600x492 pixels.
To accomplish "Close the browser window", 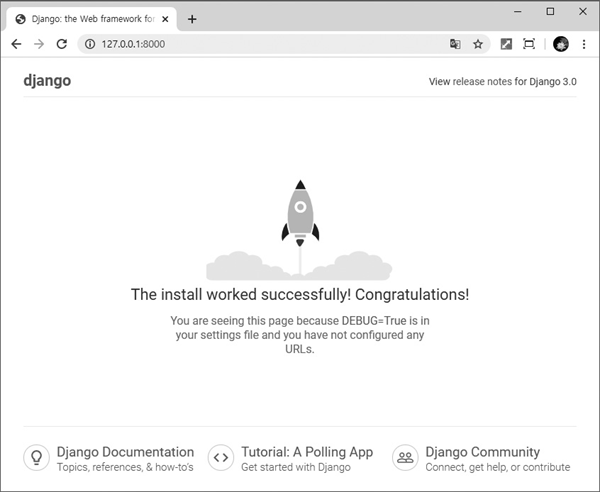I will click(x=583, y=11).
